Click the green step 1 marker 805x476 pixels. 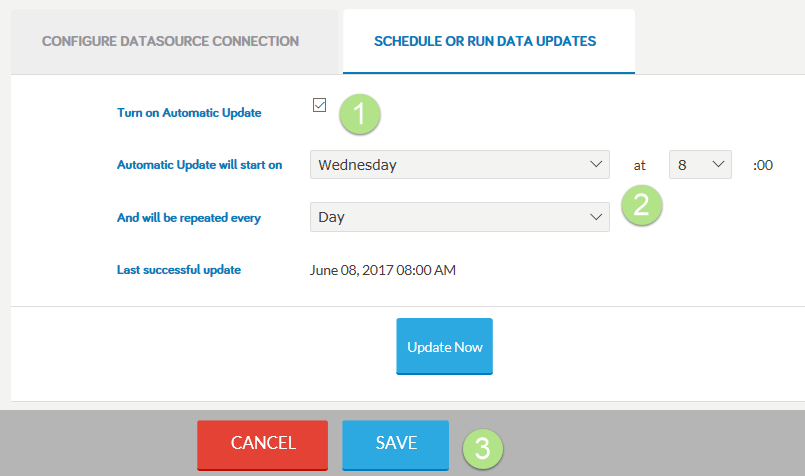click(x=360, y=114)
